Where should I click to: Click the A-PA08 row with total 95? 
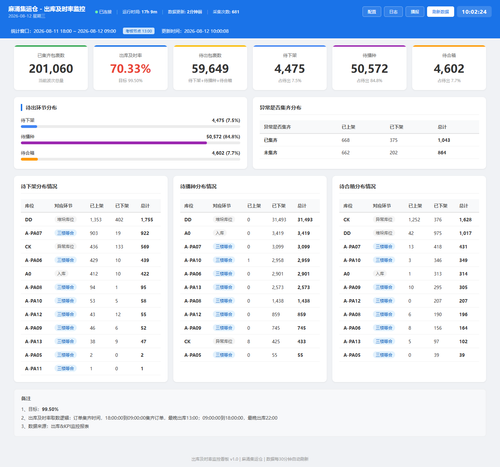pos(91,287)
